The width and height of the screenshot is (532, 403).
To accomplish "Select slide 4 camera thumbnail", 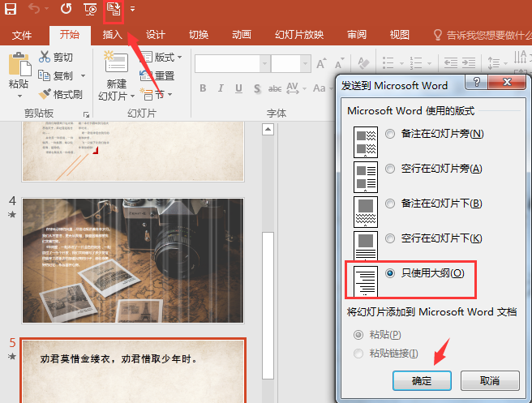I will click(133, 260).
